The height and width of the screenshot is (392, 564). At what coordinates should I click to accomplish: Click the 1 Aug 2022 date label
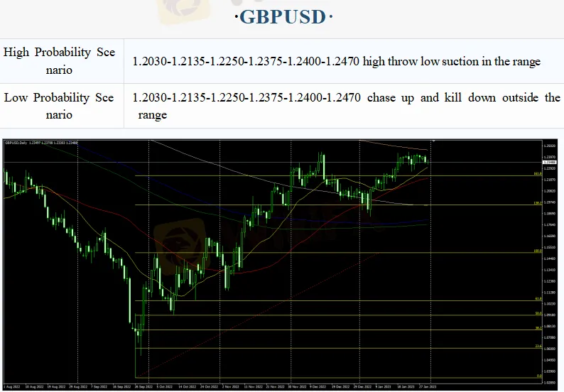coord(13,388)
